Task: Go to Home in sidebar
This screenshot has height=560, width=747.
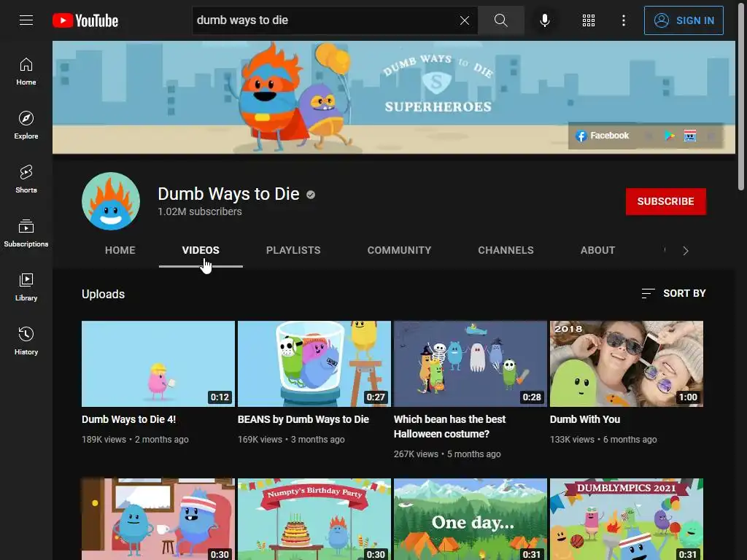Action: (26, 71)
